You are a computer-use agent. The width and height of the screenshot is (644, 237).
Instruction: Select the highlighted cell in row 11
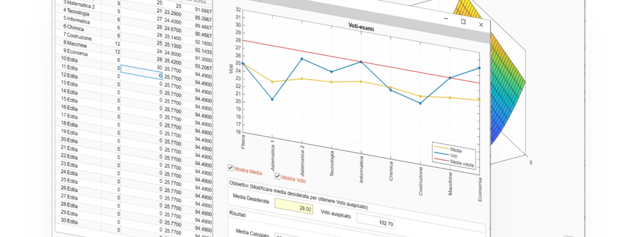click(141, 69)
